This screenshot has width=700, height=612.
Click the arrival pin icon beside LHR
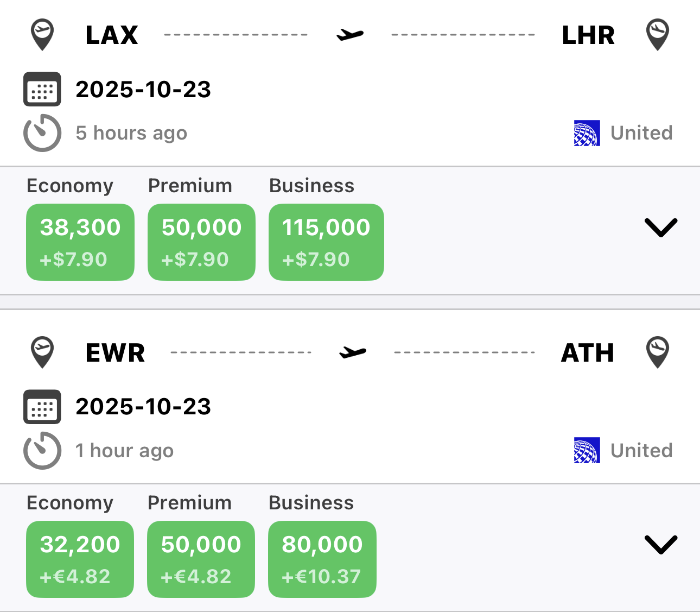[657, 35]
